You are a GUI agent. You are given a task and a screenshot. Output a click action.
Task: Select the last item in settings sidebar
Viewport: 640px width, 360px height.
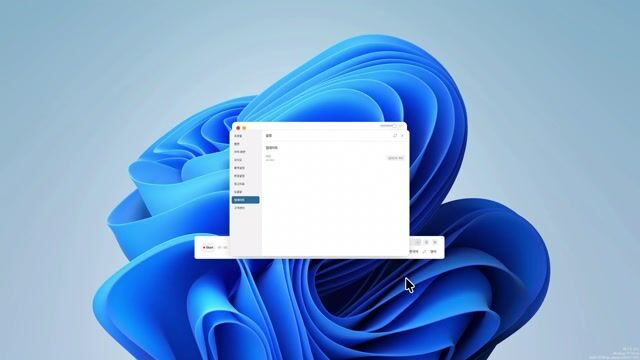coord(240,208)
